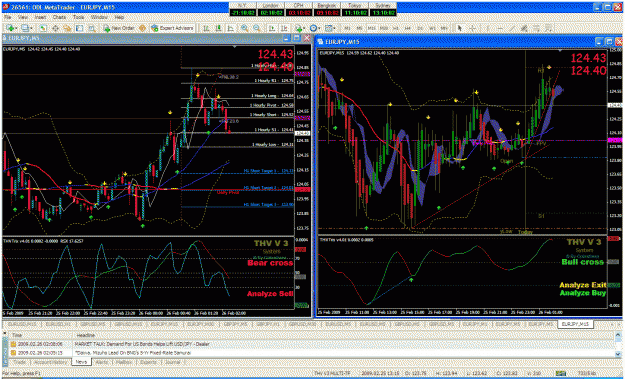The height and width of the screenshot is (379, 625).
Task: Toggle the Market Watch window
Action: 43,28
